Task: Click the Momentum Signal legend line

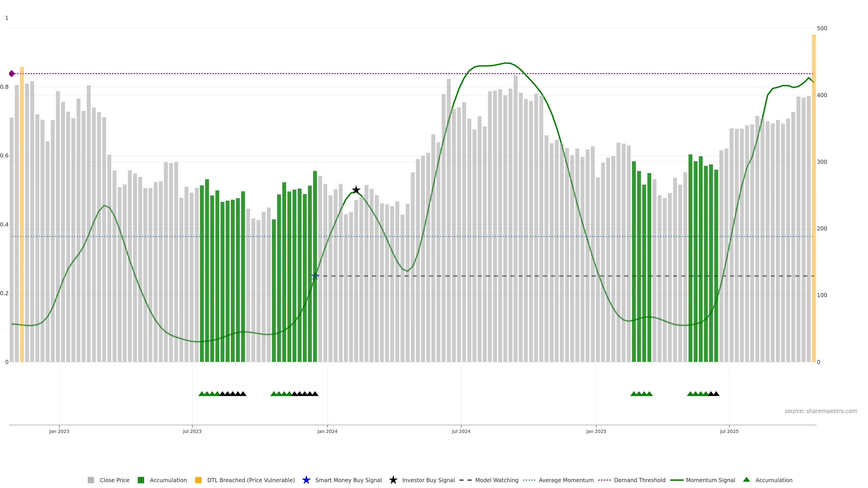Action: click(x=677, y=480)
